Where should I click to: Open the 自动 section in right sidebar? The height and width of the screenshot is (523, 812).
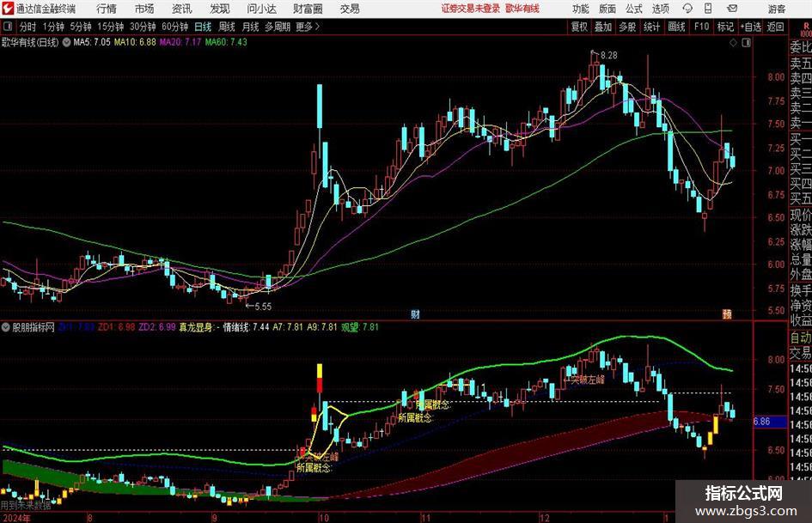click(800, 338)
